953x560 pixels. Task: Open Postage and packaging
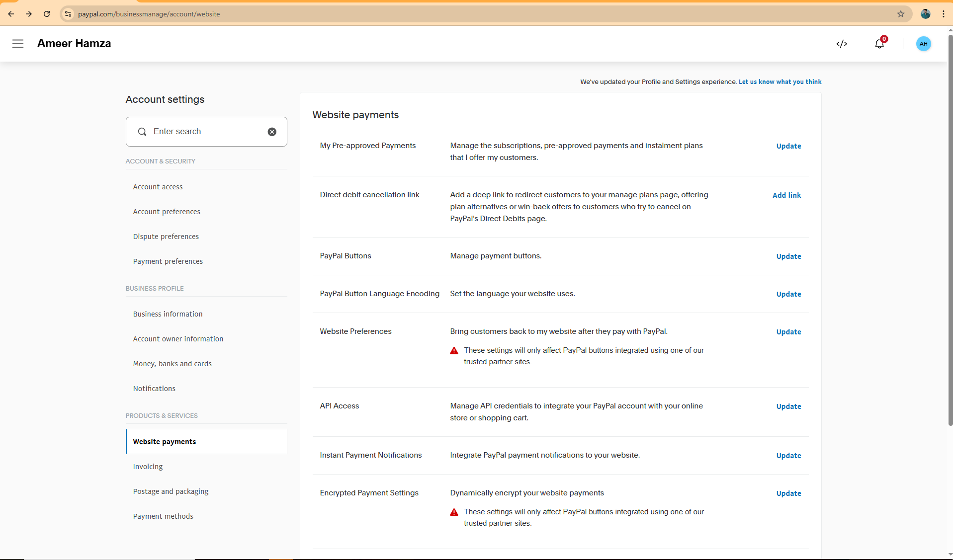pos(171,491)
